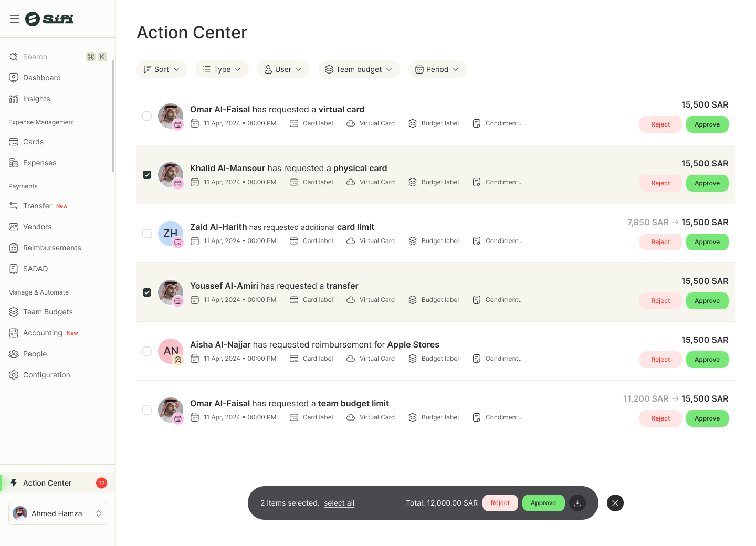756x546 pixels.
Task: Approve Aisha Al-Najjar's reimbursement request
Action: [x=707, y=360]
